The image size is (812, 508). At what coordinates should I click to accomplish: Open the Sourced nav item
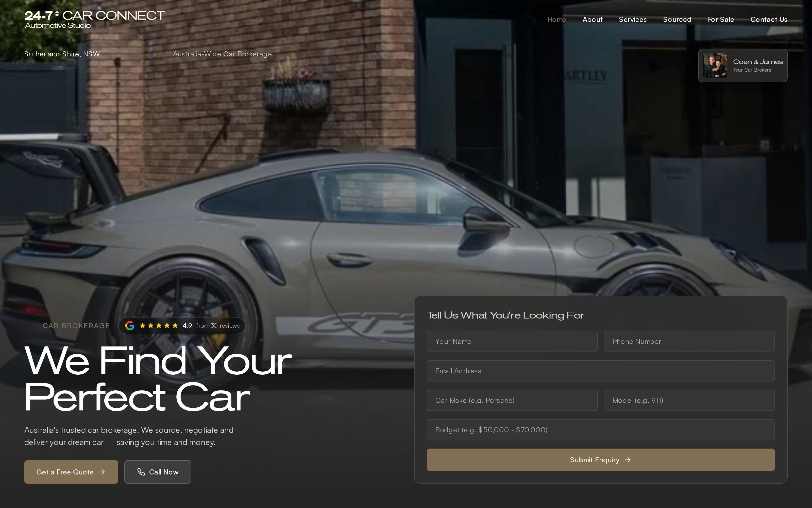tap(677, 20)
